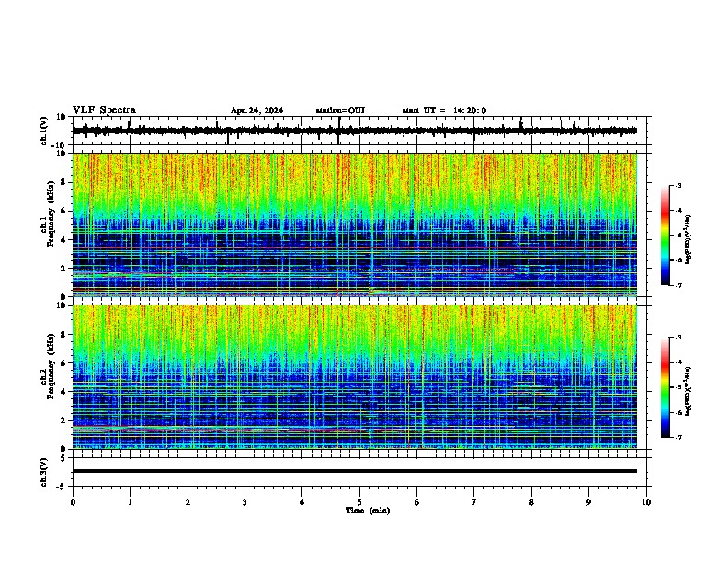
Task: Click time axis tick label "0"
Action: click(73, 501)
